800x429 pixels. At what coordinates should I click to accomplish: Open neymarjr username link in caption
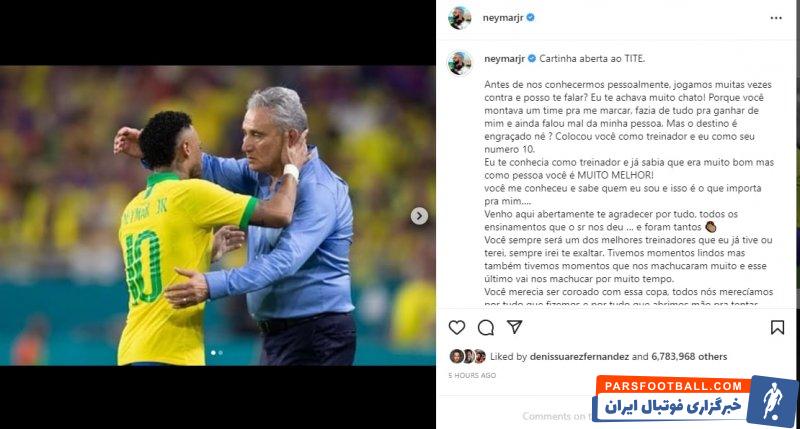[504, 59]
